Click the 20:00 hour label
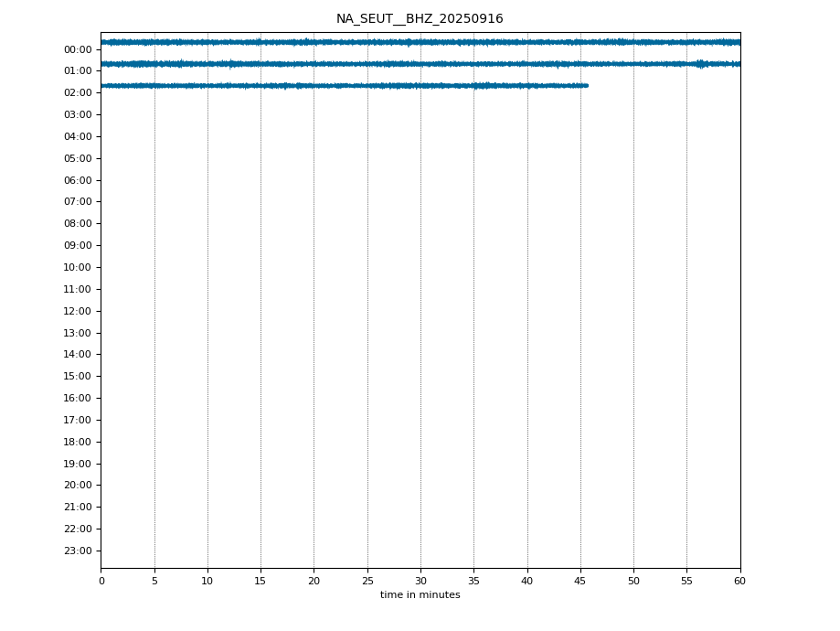840x631 pixels. point(78,486)
